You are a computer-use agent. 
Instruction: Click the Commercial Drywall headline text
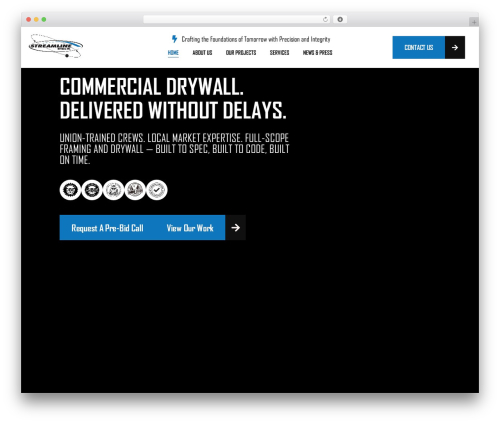tap(173, 98)
